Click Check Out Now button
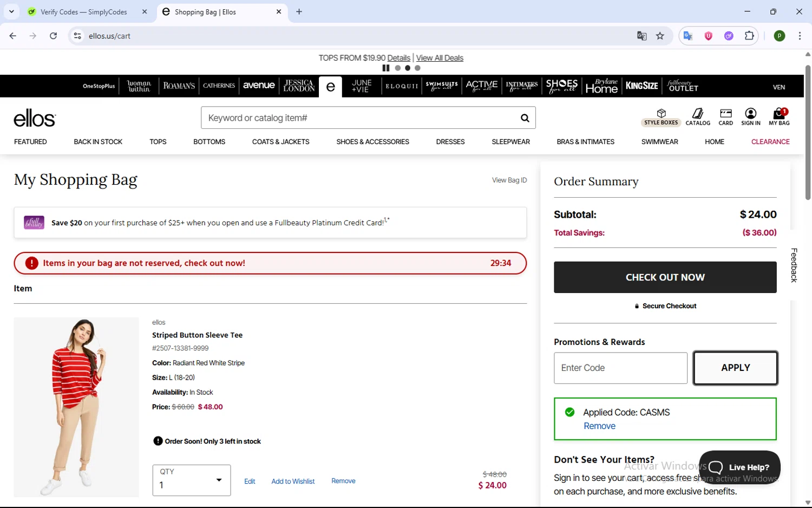Viewport: 812px width, 508px height. coord(665,277)
